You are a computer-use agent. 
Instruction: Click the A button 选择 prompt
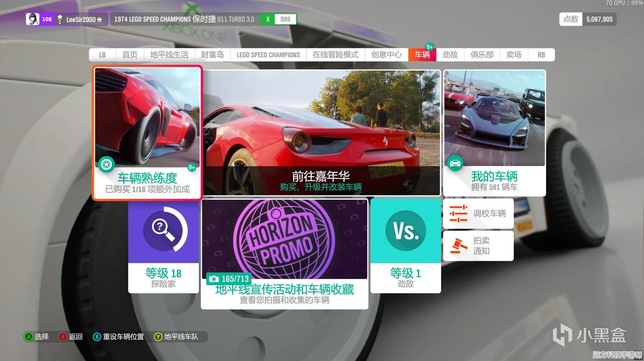click(x=37, y=336)
